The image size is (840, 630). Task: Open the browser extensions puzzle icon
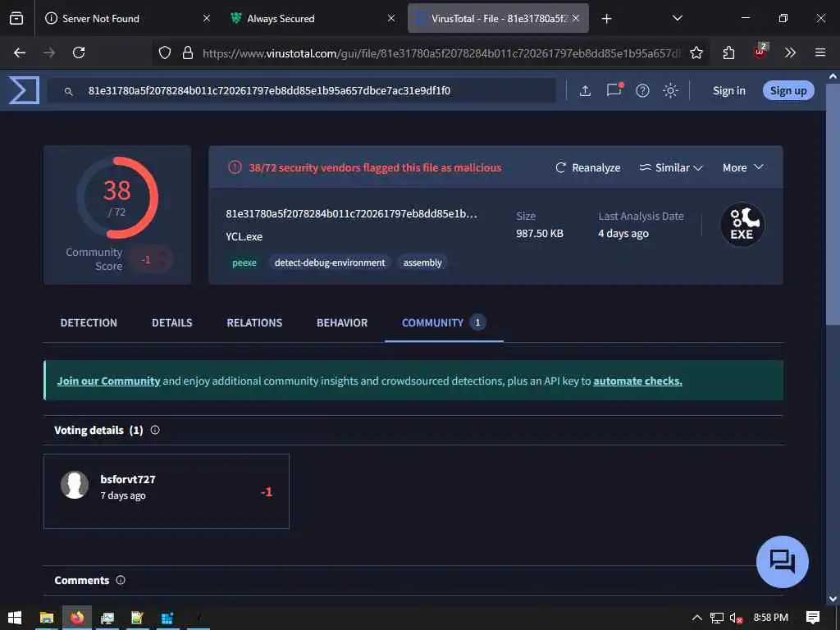tap(728, 52)
